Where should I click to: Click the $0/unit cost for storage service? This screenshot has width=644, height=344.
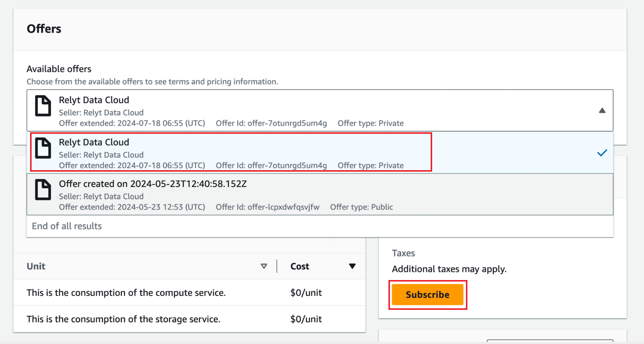tap(306, 319)
